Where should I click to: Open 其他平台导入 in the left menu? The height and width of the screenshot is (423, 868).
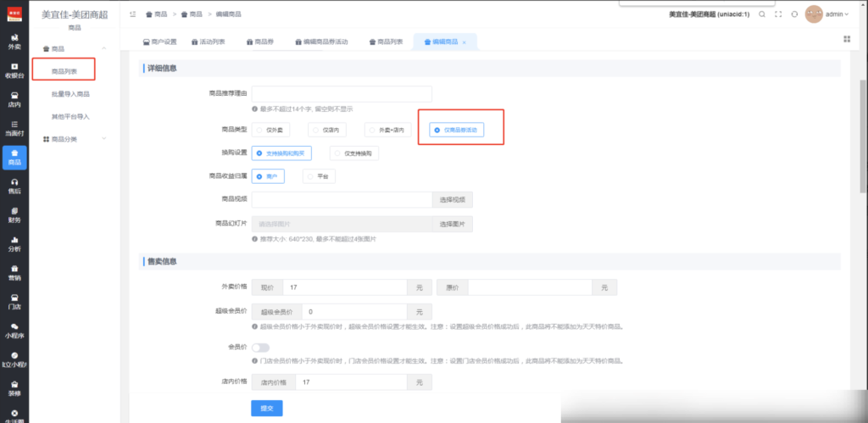[x=70, y=117]
